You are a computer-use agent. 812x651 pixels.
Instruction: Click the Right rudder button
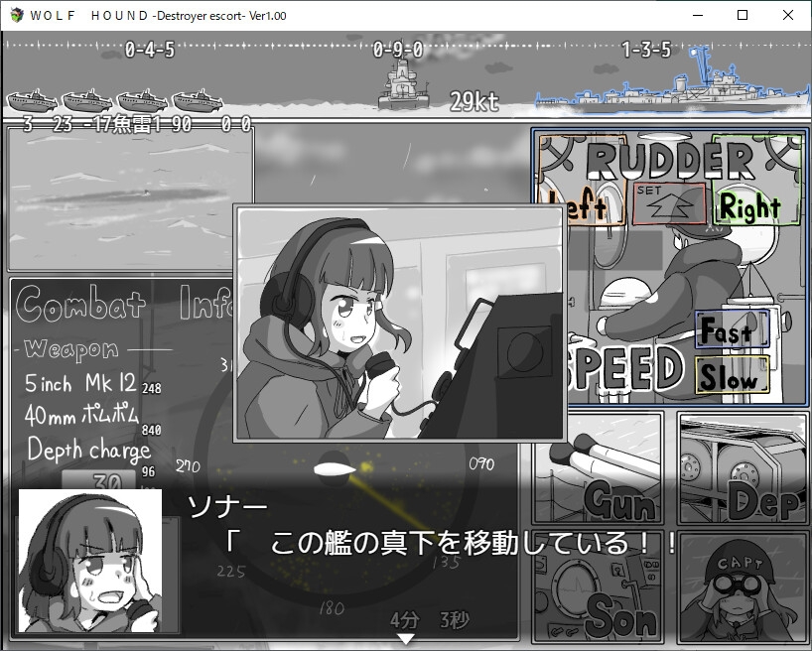pos(750,206)
